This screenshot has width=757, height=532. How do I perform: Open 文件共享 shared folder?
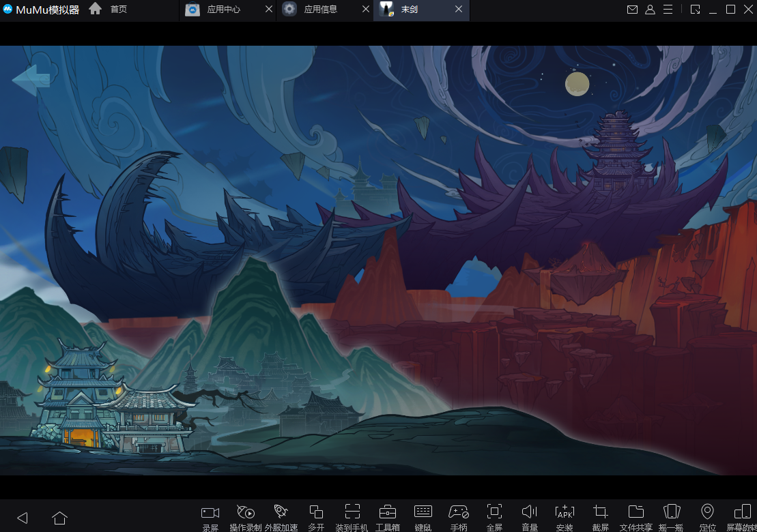pos(635,518)
